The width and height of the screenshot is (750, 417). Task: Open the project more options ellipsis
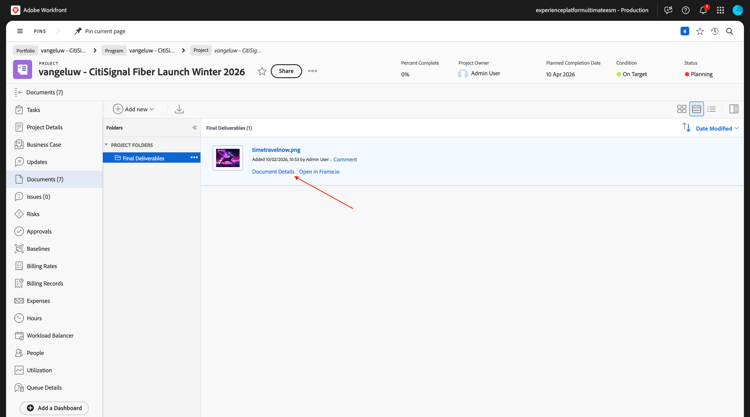click(312, 71)
